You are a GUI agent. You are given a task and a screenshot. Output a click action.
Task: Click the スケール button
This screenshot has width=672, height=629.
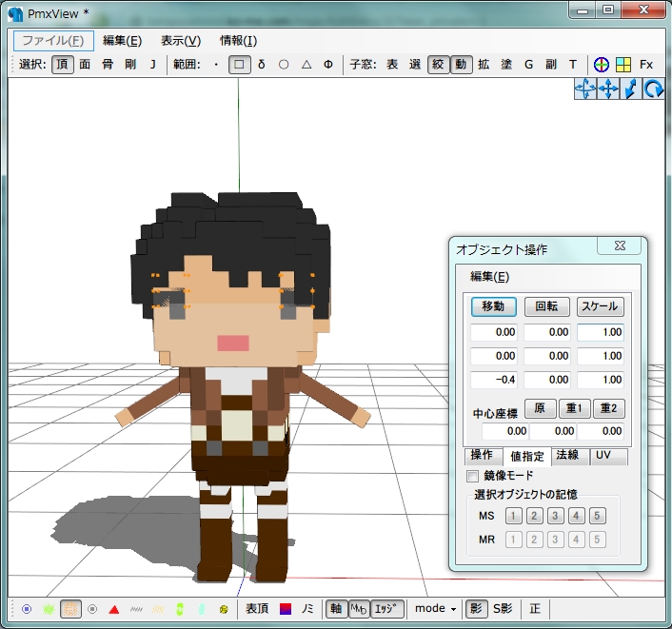click(600, 306)
